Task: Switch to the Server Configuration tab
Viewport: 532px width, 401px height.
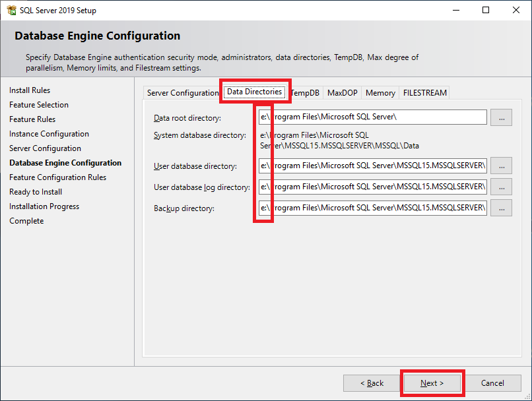Action: (182, 93)
